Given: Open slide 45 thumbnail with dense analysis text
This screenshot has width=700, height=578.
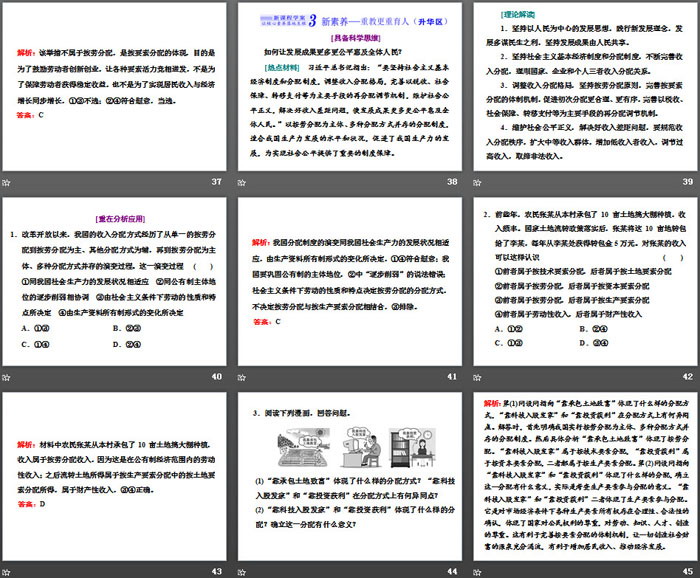Looking at the screenshot, I should 585,476.
